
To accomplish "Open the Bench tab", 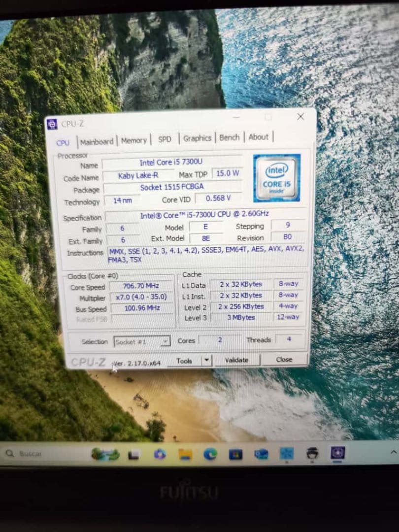I will coord(230,137).
